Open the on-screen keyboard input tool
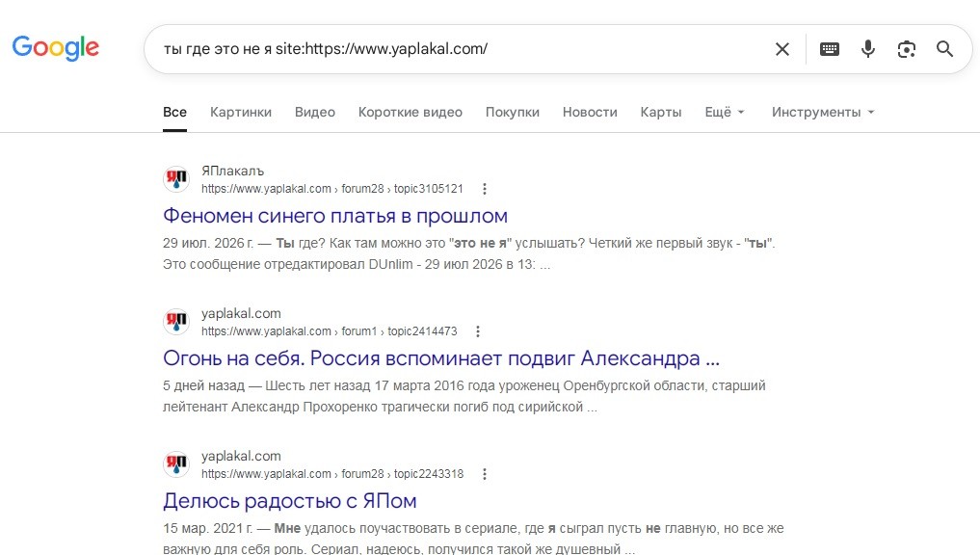The image size is (980, 555). [x=830, y=49]
